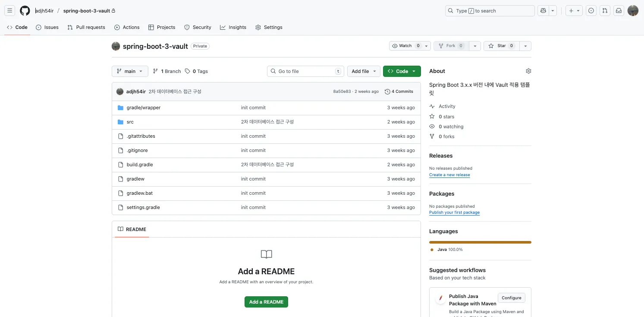Open the 0 stars link
The image size is (644, 317).
[x=442, y=117]
